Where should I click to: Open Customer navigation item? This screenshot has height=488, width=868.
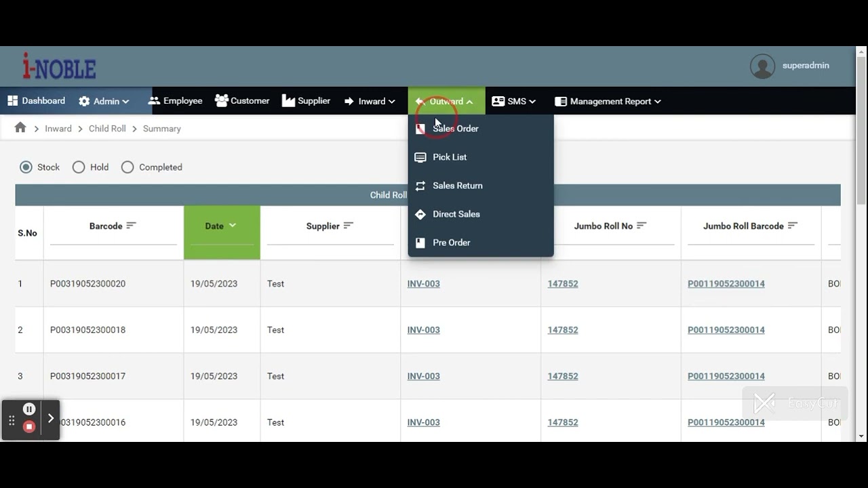(242, 101)
